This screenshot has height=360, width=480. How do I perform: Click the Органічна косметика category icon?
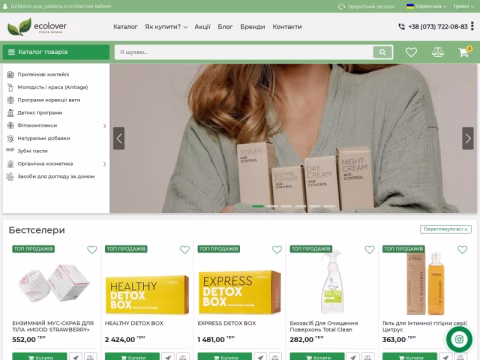[10, 164]
